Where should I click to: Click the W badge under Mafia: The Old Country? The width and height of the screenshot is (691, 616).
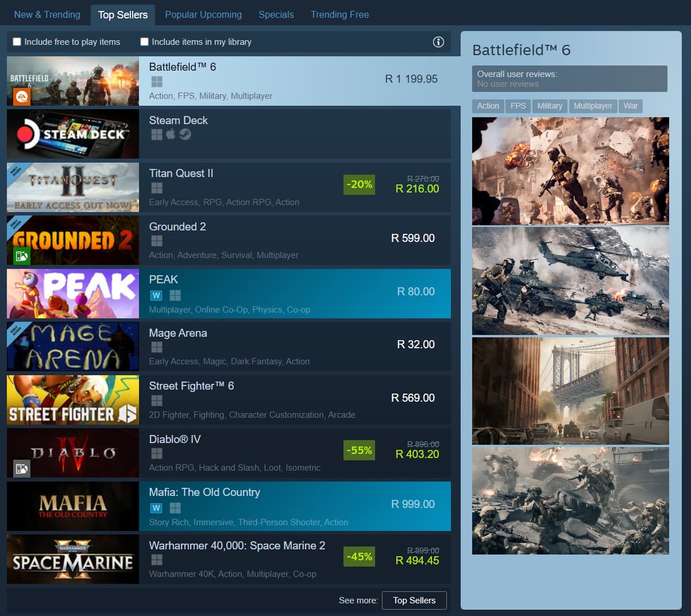coord(156,508)
